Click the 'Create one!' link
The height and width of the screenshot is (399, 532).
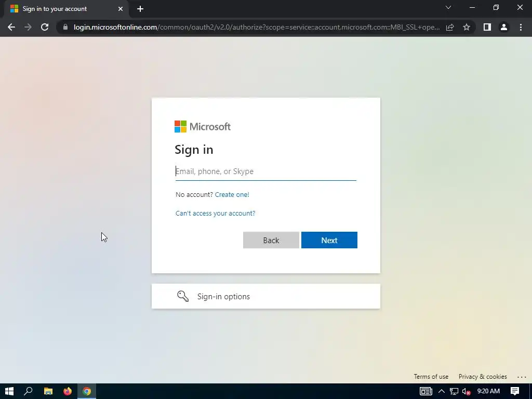point(232,194)
